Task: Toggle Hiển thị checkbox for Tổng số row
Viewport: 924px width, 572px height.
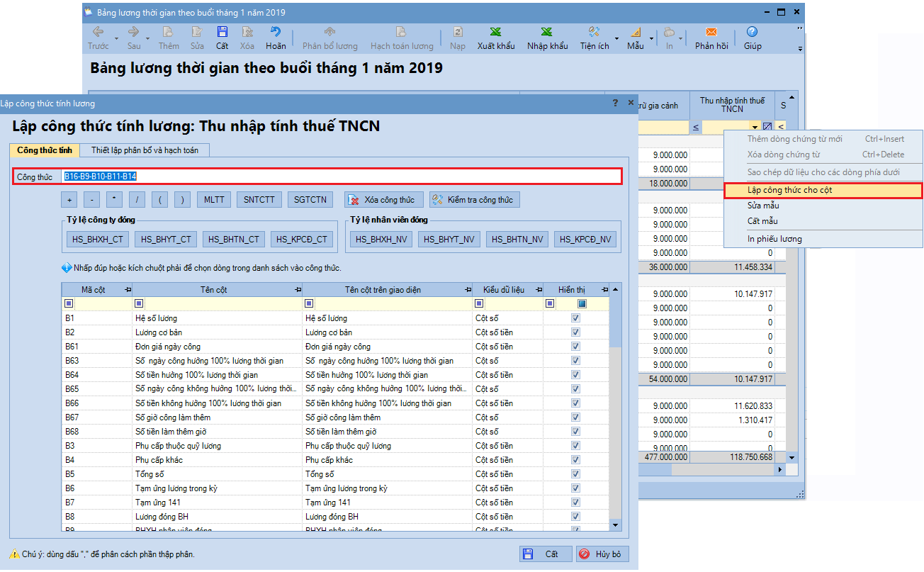Action: (x=575, y=474)
